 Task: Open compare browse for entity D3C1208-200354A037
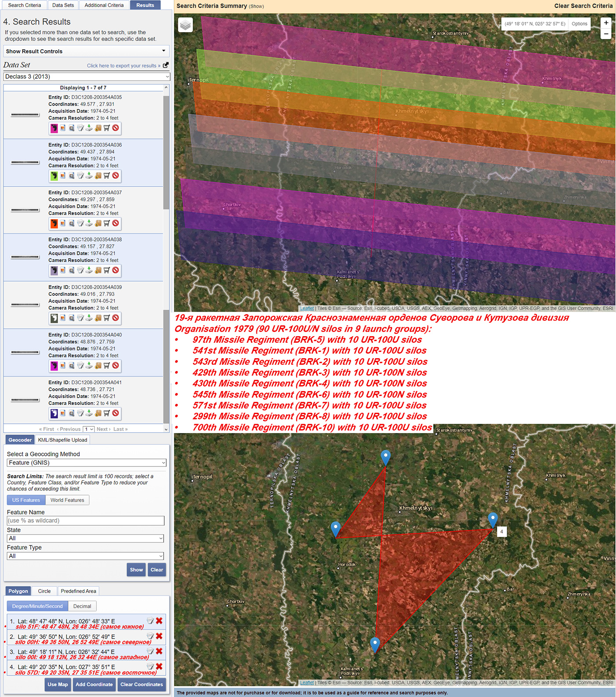point(72,224)
